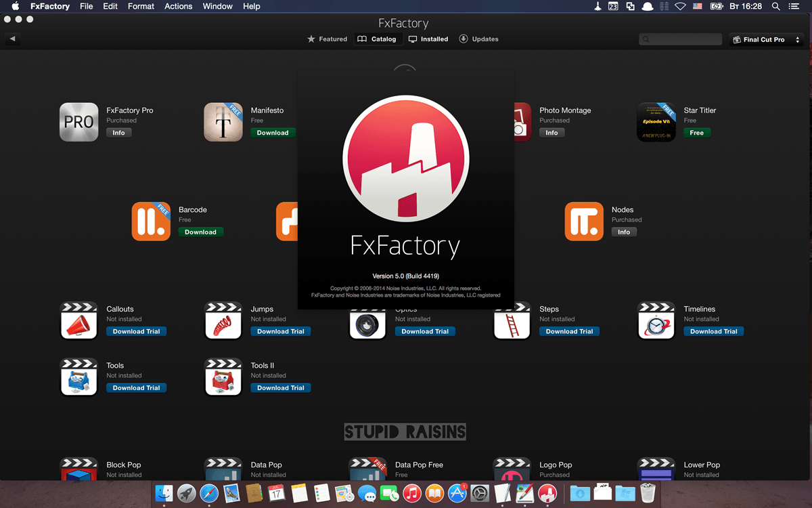
Task: Click the Optics lens icon
Action: tap(367, 325)
